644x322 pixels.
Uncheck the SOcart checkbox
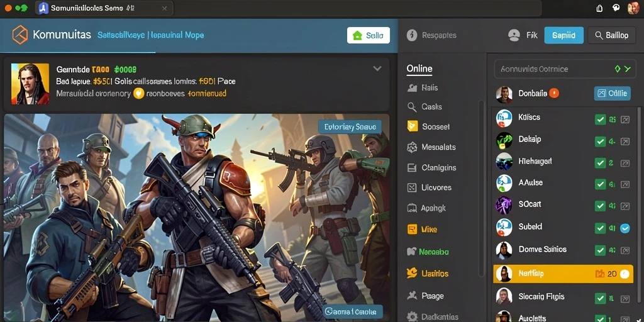(601, 206)
